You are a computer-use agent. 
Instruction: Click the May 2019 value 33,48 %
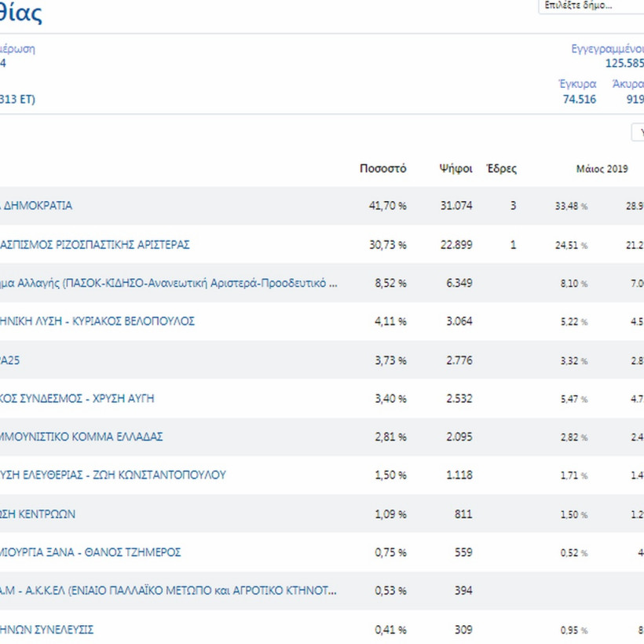click(571, 207)
